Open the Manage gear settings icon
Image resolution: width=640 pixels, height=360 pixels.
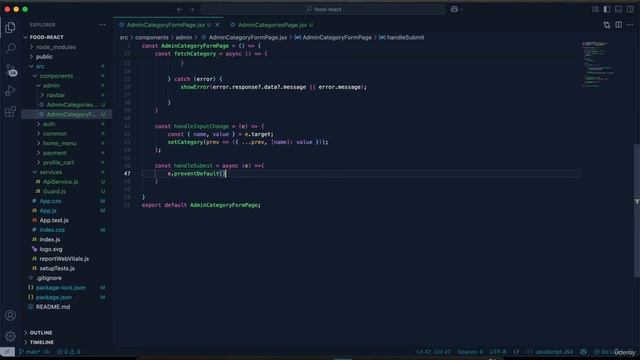pyautogui.click(x=10, y=336)
